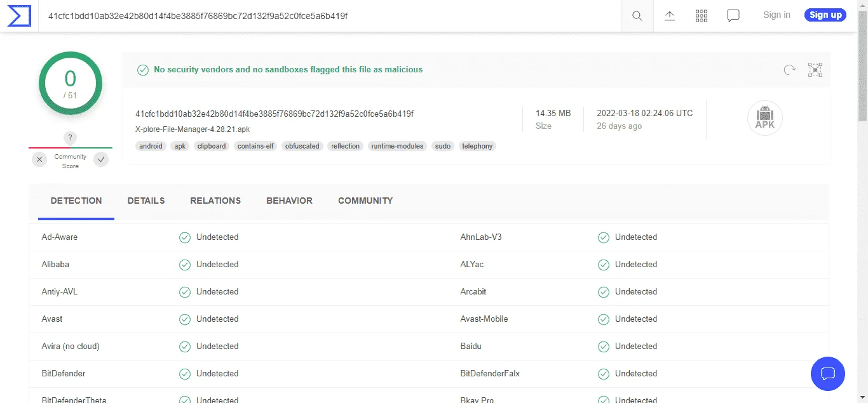Click the Sign up button
The width and height of the screenshot is (868, 403).
point(825,15)
